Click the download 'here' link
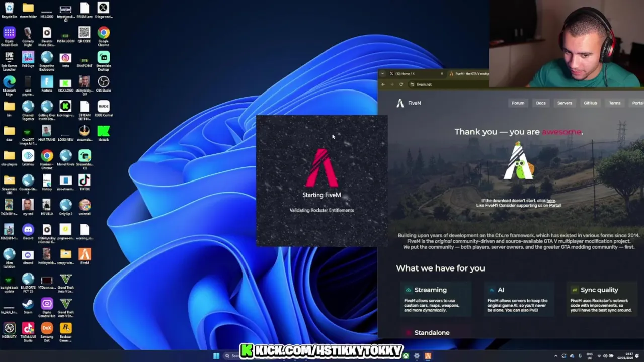Screen dimensions: 644x362 (x=551, y=201)
